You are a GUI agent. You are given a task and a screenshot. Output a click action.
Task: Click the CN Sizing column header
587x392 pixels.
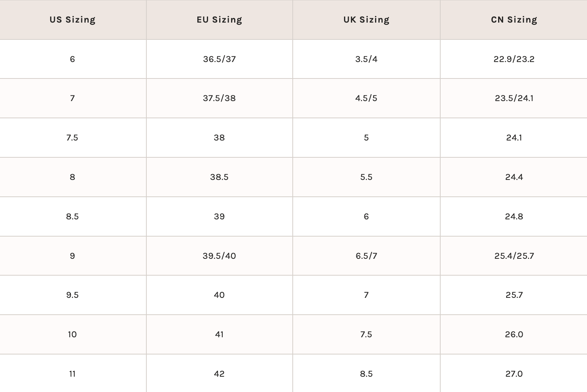tap(514, 20)
